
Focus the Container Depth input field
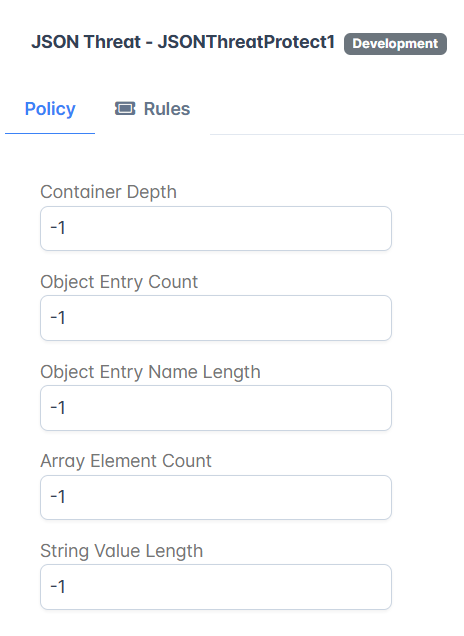(216, 228)
